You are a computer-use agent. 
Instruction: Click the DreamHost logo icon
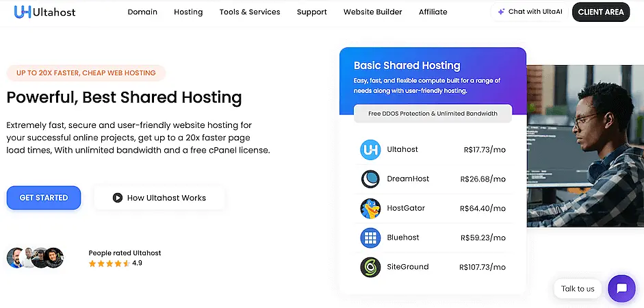(370, 179)
